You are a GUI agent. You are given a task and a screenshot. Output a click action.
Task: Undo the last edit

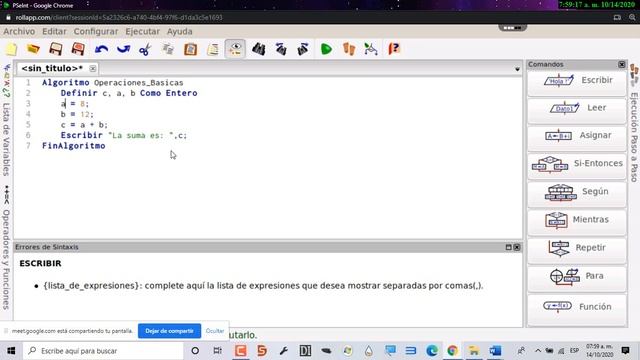101,49
